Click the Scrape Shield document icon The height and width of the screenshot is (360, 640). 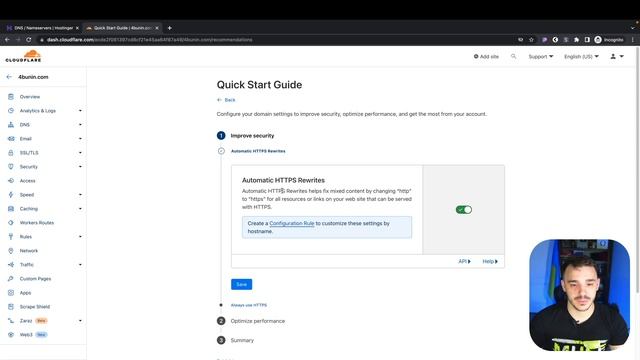[x=11, y=307]
